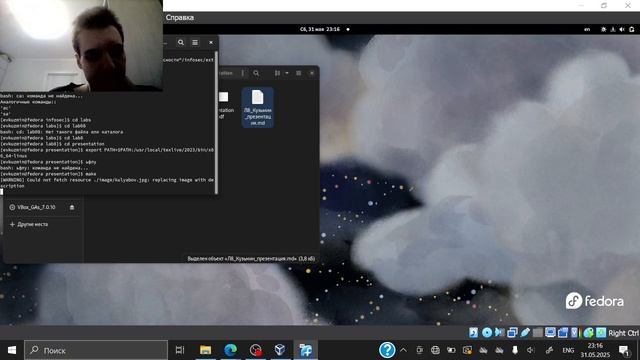Eject the VBox_GAs_7.0.10 disc
Screen dimensions: 640x360
point(72,207)
